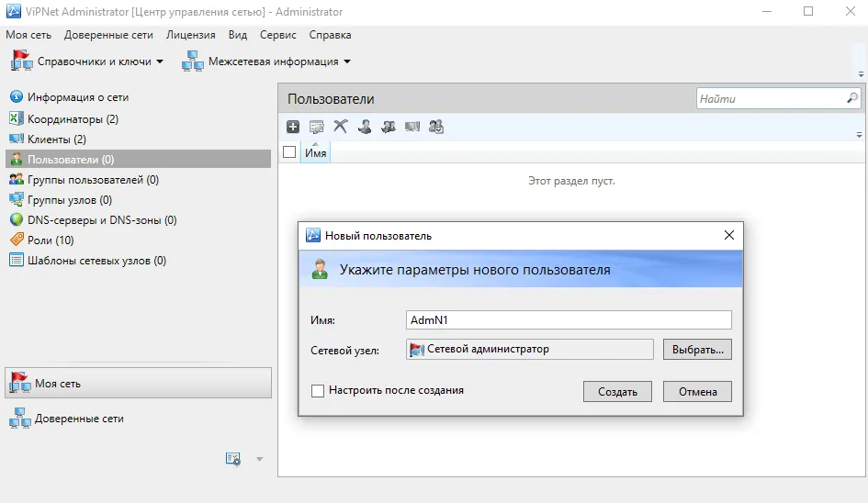The height and width of the screenshot is (503, 868).
Task: Close the Новый пользователь dialog
Action: pos(729,235)
